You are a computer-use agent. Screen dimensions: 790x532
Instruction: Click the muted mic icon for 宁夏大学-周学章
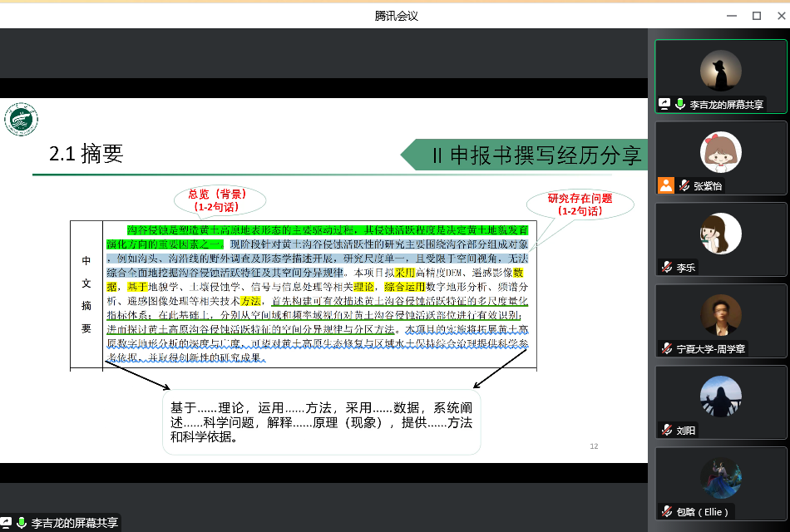point(666,349)
